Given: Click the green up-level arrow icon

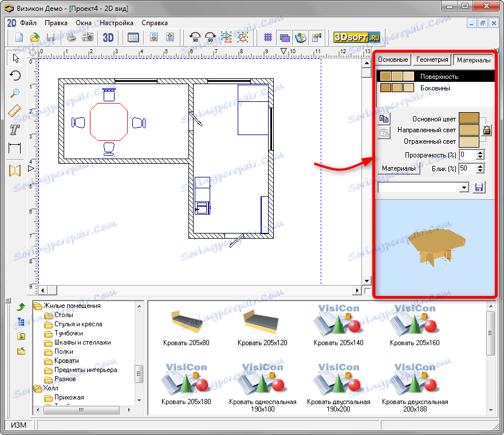Looking at the screenshot, I should (x=21, y=306).
